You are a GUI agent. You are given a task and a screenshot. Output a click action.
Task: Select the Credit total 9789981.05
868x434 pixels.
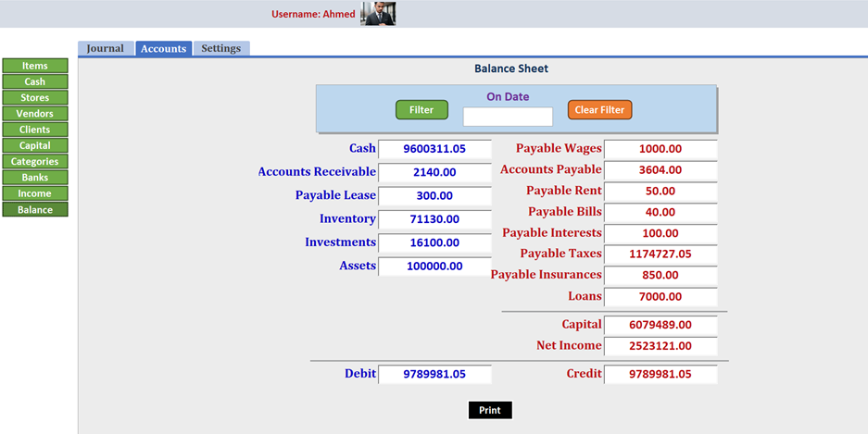click(660, 374)
